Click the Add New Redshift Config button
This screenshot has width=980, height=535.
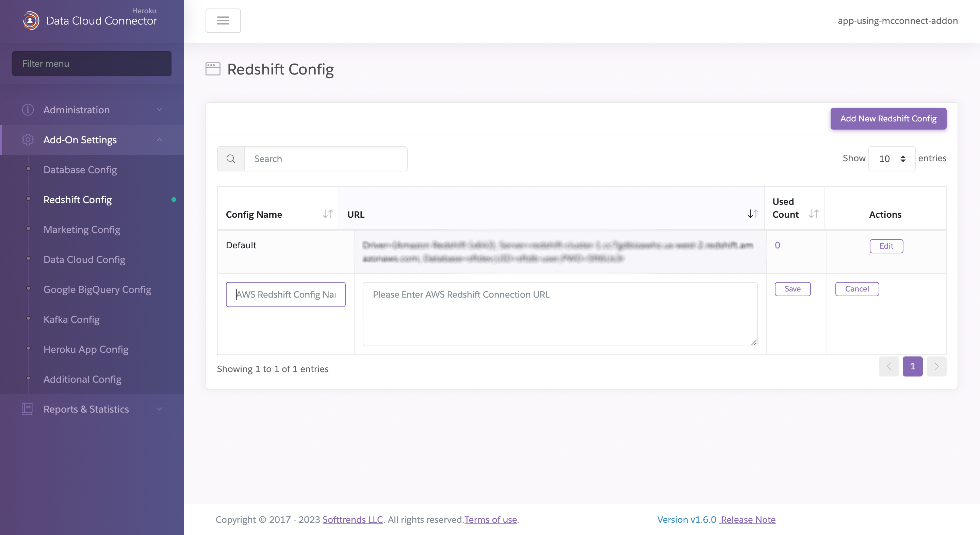pyautogui.click(x=888, y=119)
